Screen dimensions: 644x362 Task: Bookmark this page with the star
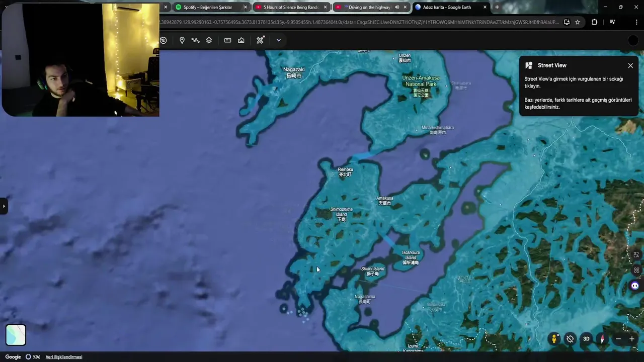pyautogui.click(x=578, y=22)
